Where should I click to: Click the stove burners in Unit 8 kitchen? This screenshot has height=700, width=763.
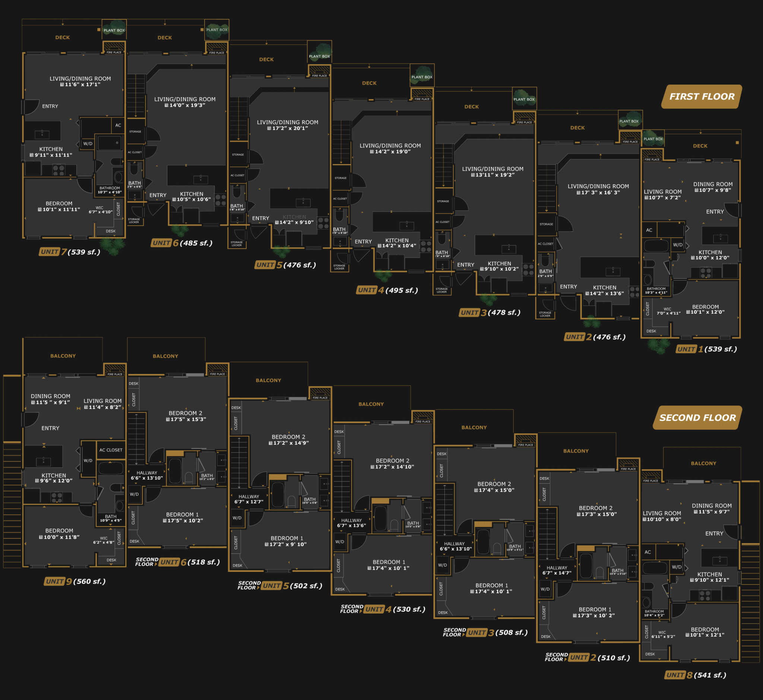705,596
